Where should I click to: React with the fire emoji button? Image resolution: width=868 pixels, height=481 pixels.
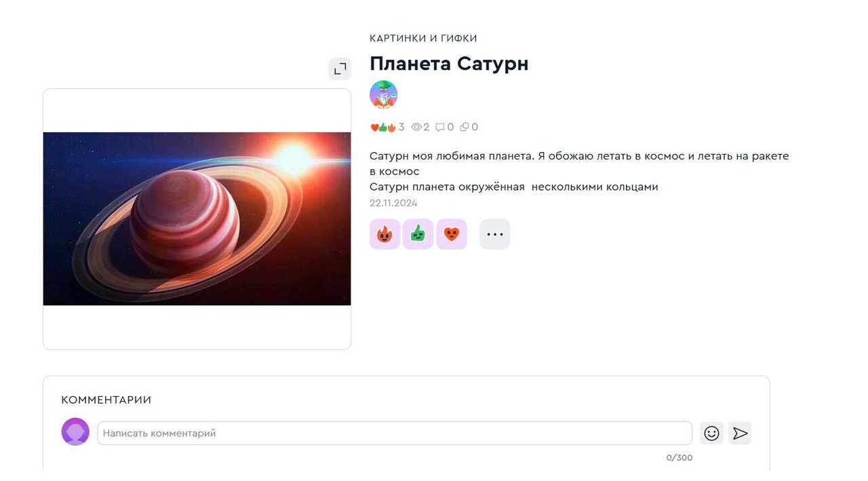tap(384, 234)
